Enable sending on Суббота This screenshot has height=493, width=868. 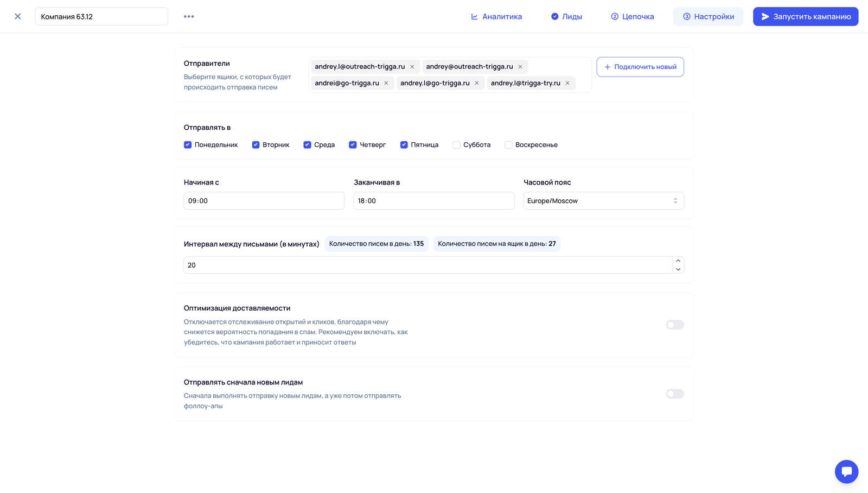tap(456, 145)
